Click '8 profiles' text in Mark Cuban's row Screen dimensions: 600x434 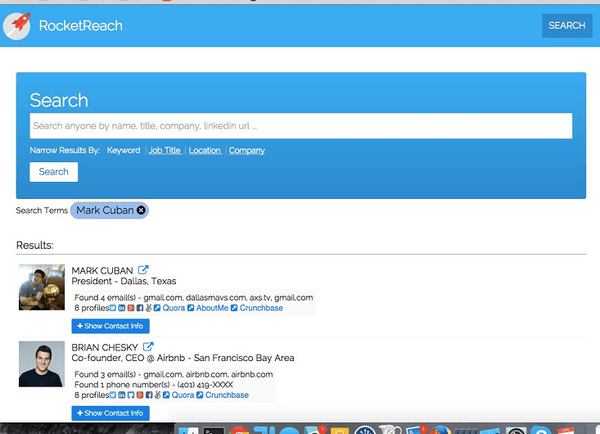pyautogui.click(x=92, y=308)
